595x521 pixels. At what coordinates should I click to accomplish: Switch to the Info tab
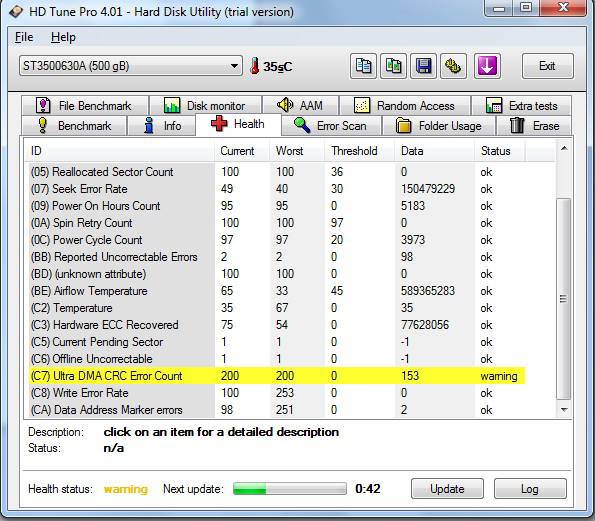[162, 126]
